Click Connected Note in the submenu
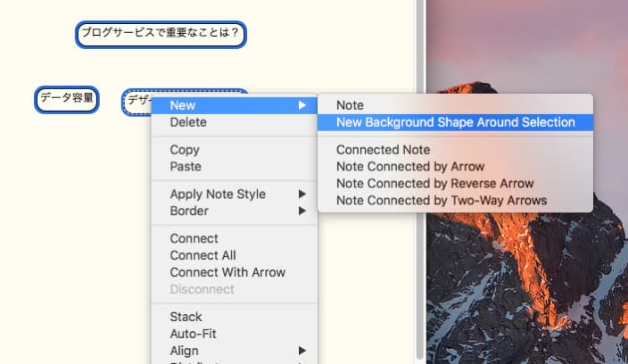Viewport: 628px width, 364px height. 455,150
